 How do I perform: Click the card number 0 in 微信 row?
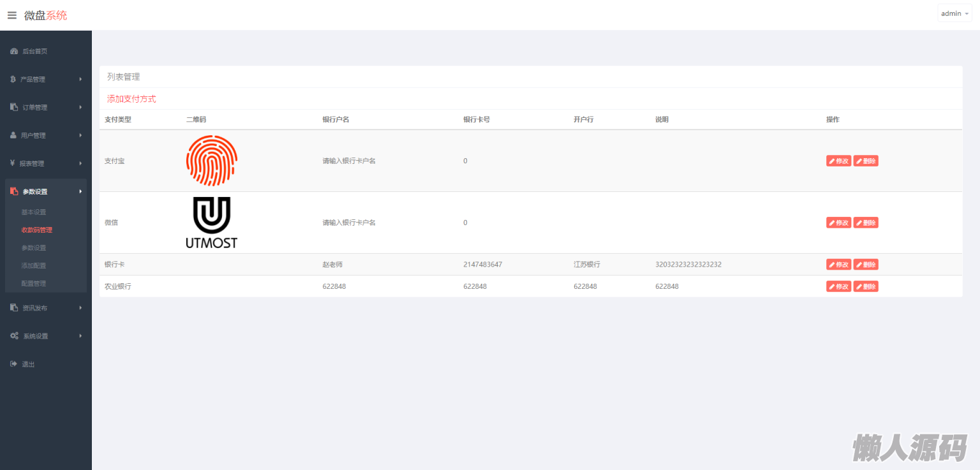click(465, 223)
